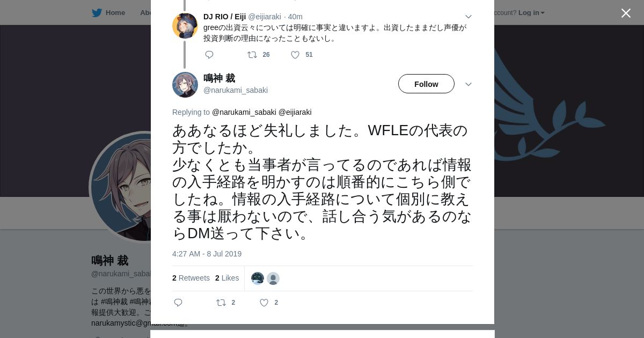Viewport: 644px width, 338px height.
Task: Retweet the main tweet with 2 retweets
Action: [221, 303]
